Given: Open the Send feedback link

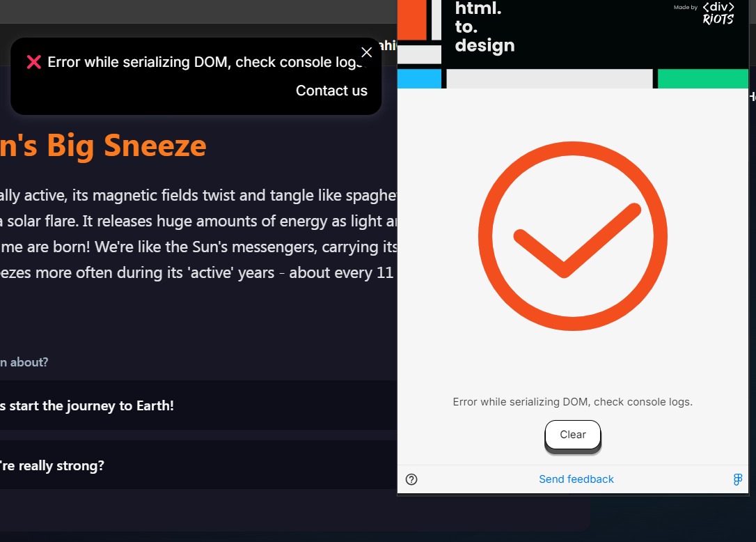Looking at the screenshot, I should tap(576, 479).
